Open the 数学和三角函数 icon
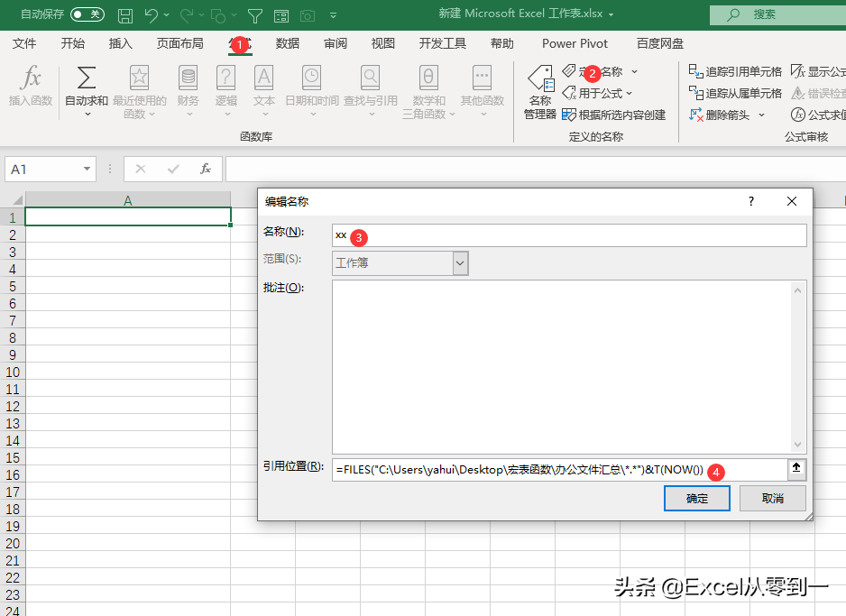This screenshot has width=846, height=616. click(428, 78)
